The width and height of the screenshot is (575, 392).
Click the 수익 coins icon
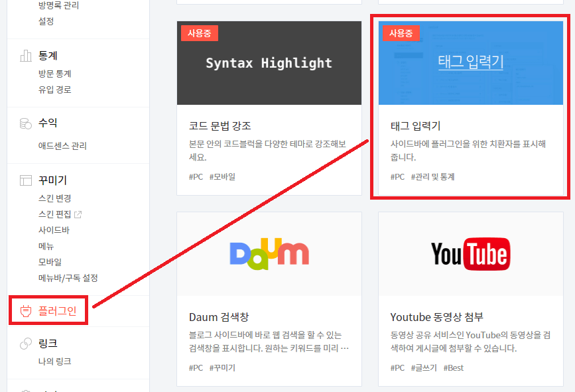pyautogui.click(x=26, y=123)
